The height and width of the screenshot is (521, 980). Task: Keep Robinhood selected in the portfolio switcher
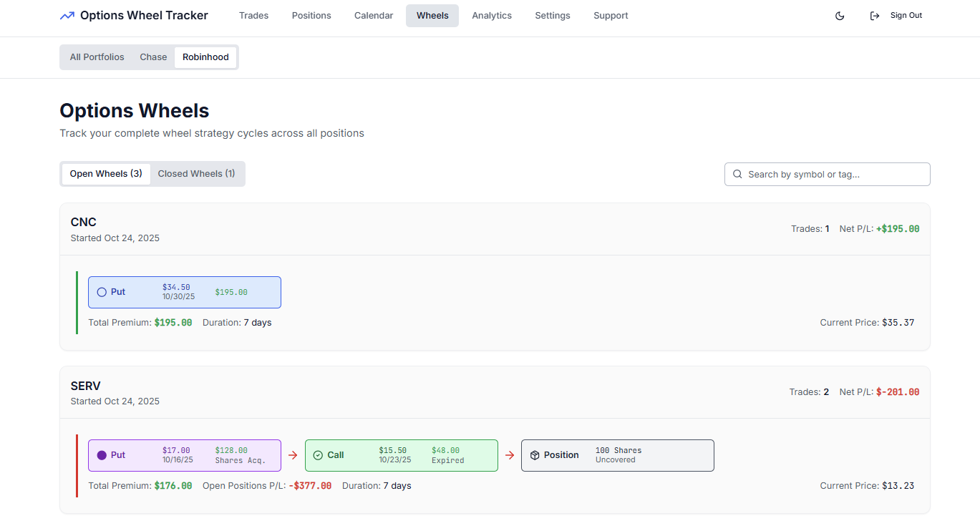205,57
